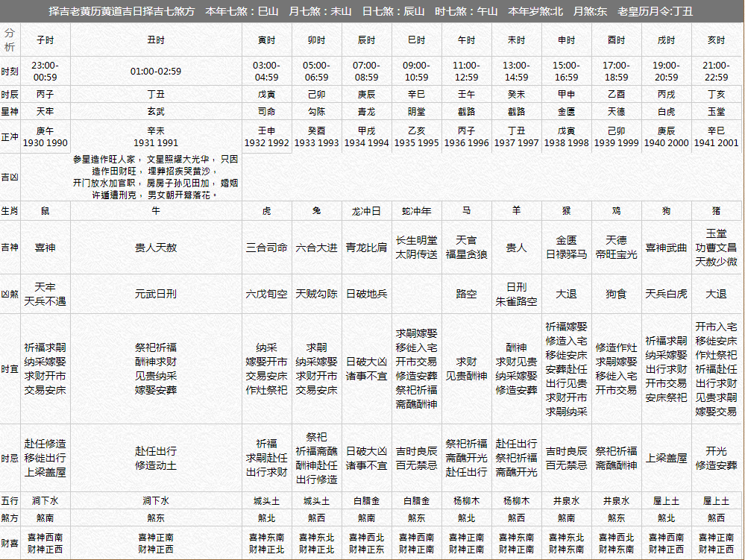
Task: Select the 喜神武曲 吉神 cell
Action: [x=666, y=248]
